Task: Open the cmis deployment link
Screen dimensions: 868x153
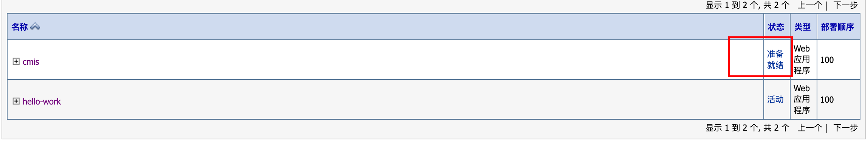Action: tap(31, 62)
